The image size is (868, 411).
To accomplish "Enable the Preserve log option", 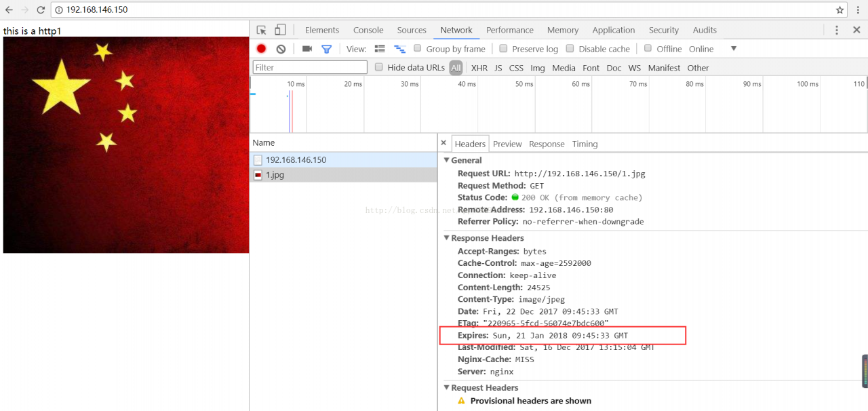I will point(502,48).
